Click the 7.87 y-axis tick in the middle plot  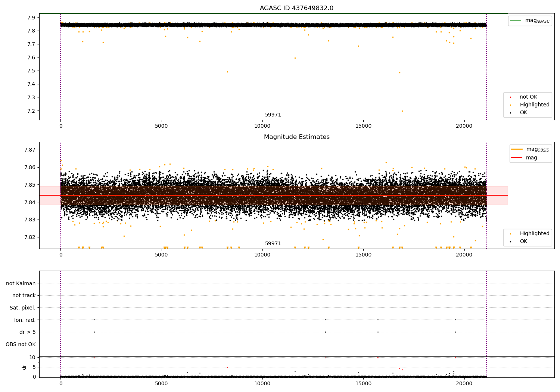tap(30, 150)
